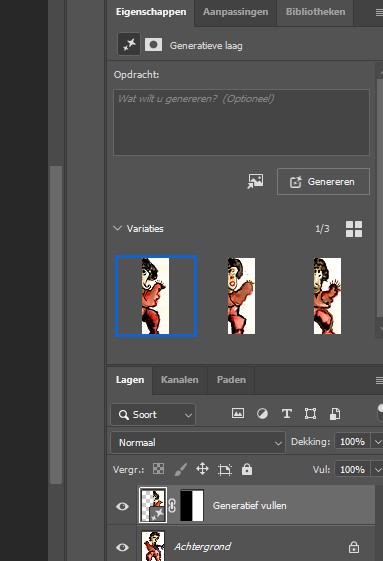Hide the Achtergrond layer
The height and width of the screenshot is (561, 383).
122,547
